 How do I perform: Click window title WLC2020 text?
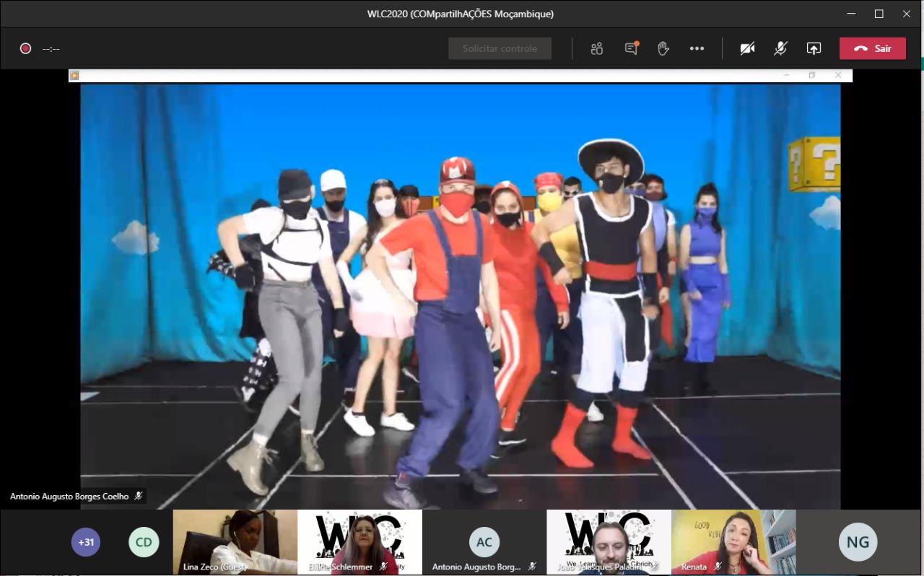point(461,14)
